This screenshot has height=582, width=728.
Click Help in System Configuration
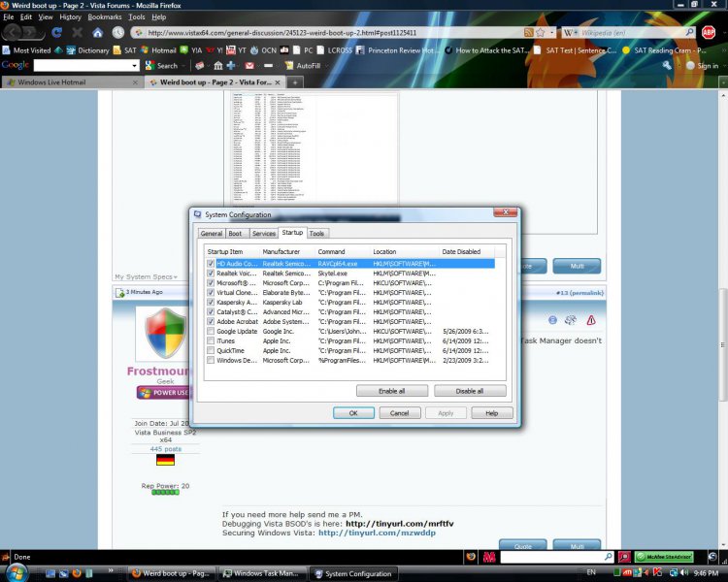(x=492, y=412)
